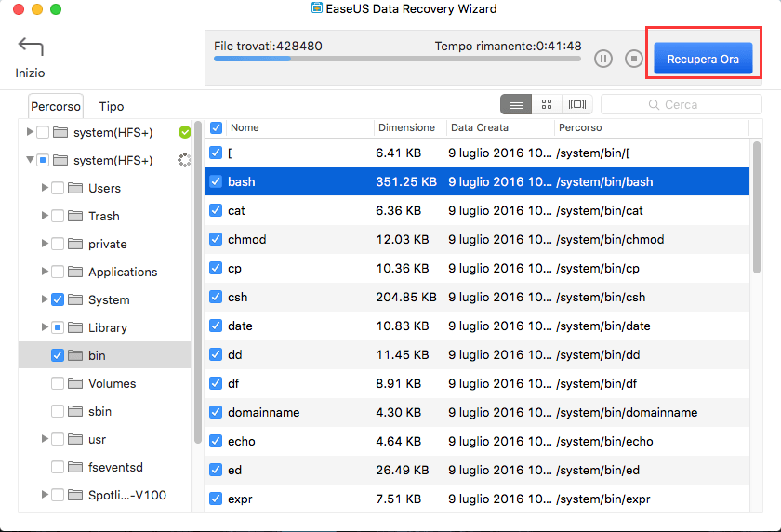Sort by the Dimensione column header

(x=410, y=127)
